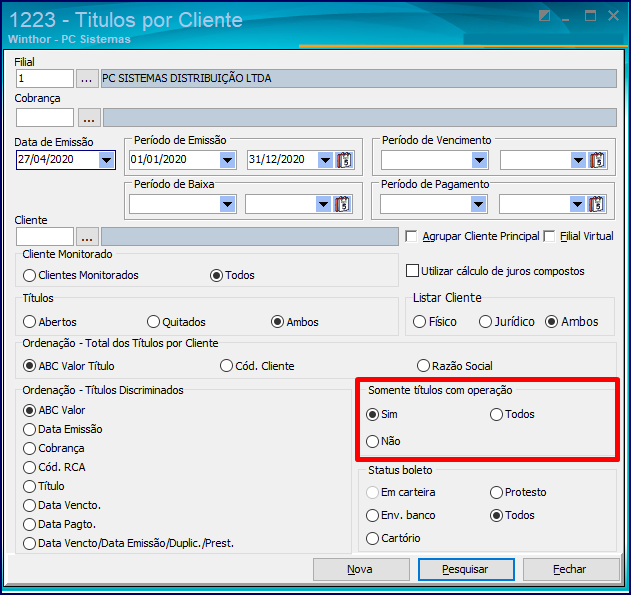Select Quitados under Títulos

(153, 322)
